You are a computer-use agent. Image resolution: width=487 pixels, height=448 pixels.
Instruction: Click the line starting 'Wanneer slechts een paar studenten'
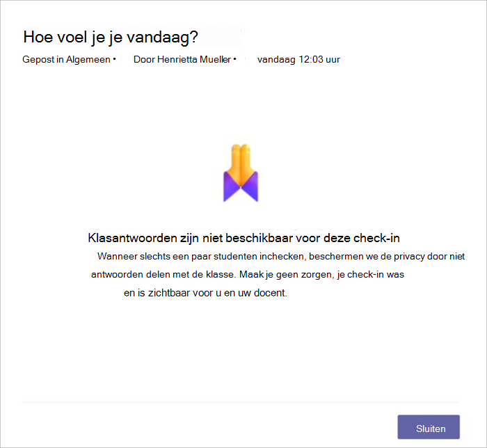[x=281, y=257]
